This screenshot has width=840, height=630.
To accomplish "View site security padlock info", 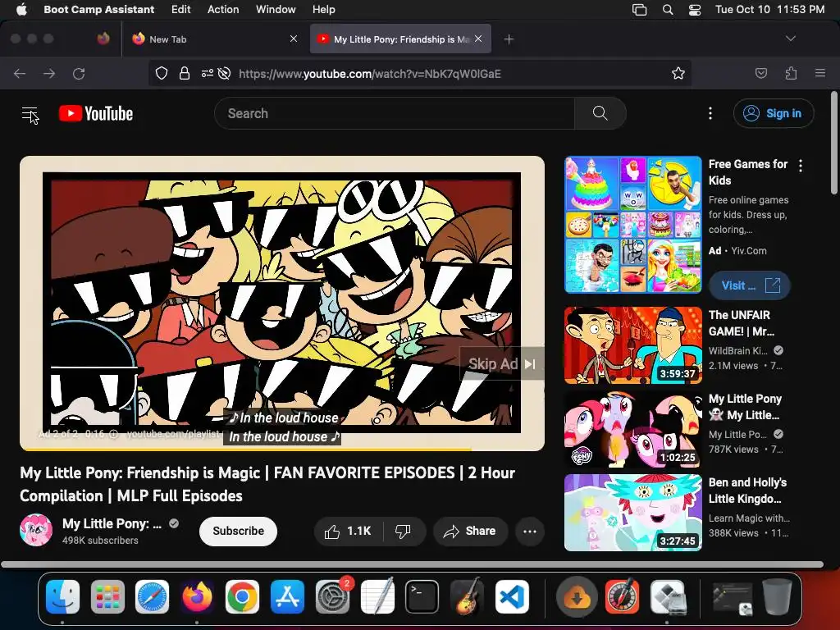I will (x=185, y=73).
